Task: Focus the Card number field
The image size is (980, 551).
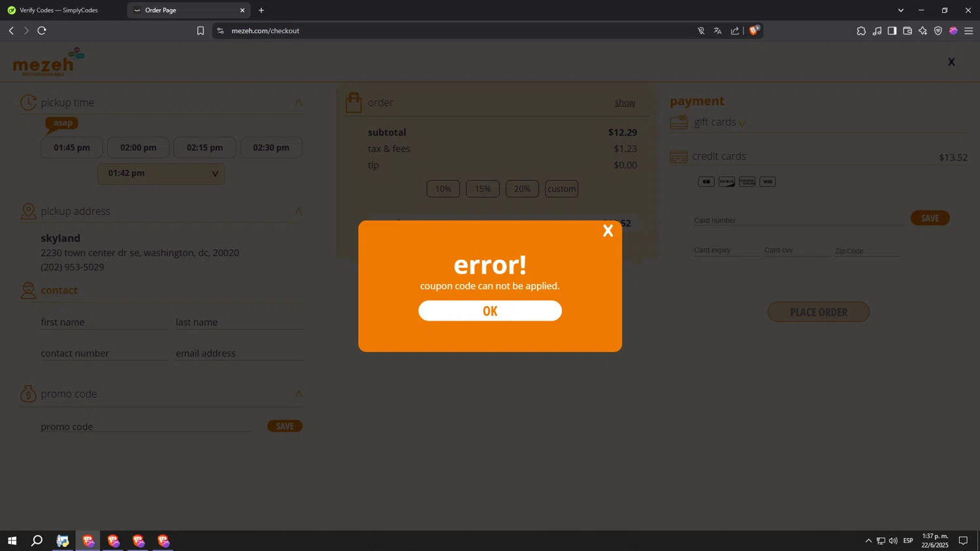Action: tap(800, 220)
